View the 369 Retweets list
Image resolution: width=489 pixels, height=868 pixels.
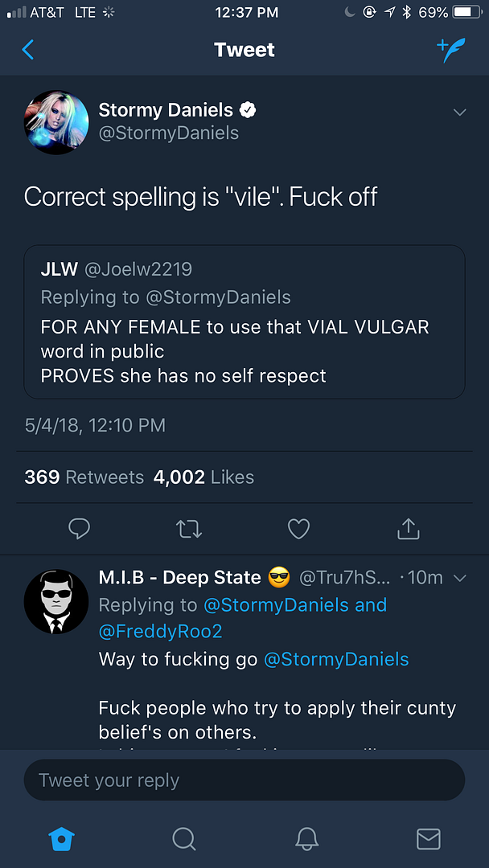pos(83,477)
